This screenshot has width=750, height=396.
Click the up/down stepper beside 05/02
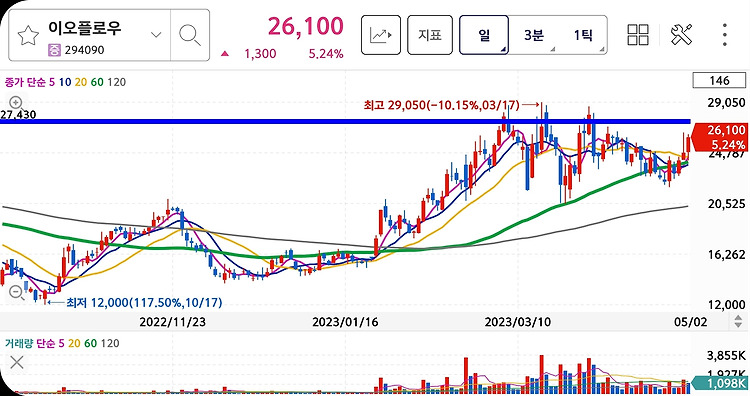739,321
